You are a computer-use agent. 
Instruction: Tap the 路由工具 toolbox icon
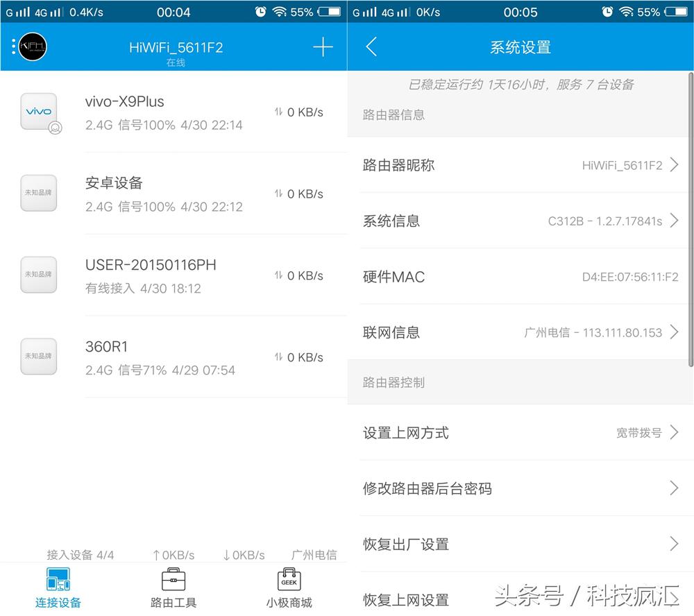173,579
